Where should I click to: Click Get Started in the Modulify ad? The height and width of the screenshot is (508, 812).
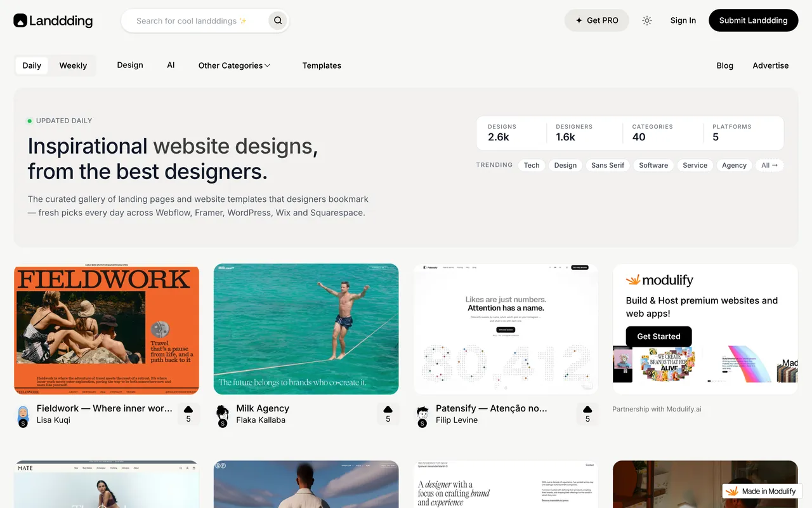click(658, 337)
